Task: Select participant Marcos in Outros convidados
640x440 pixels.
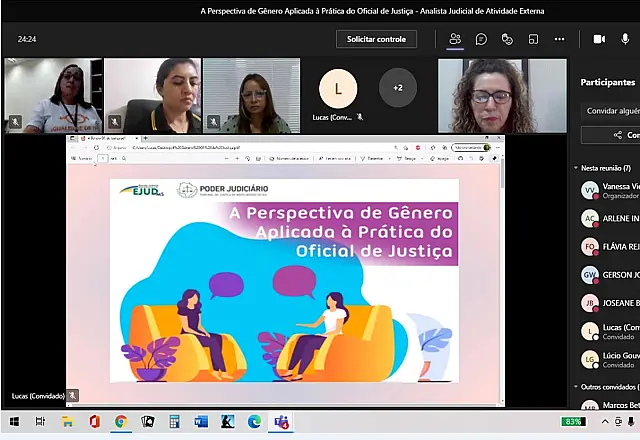Action: click(x=610, y=405)
